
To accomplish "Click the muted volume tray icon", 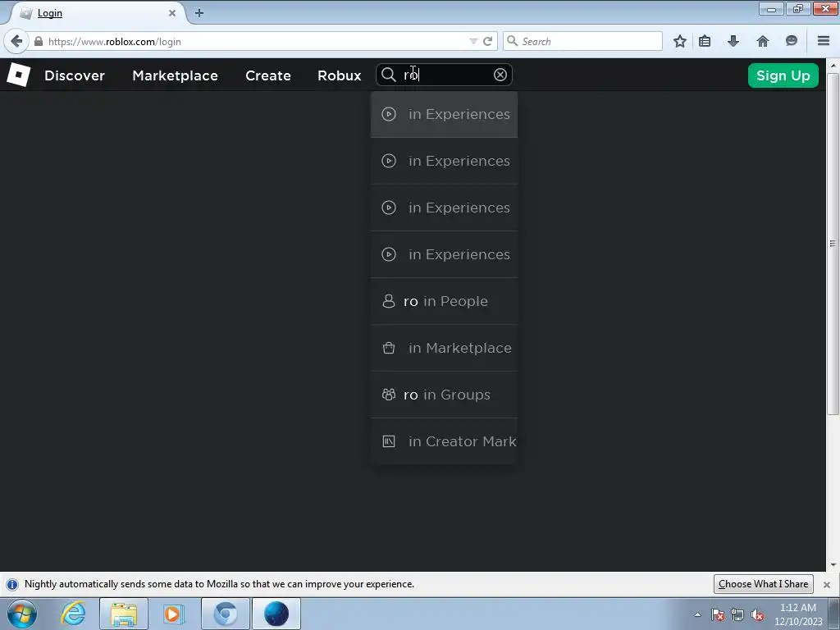I will (x=757, y=615).
